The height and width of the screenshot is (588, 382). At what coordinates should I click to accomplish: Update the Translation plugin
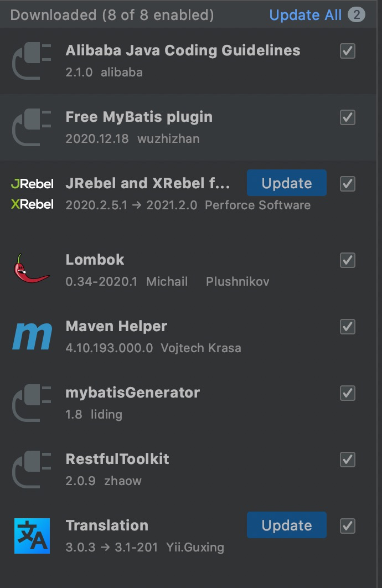(287, 525)
